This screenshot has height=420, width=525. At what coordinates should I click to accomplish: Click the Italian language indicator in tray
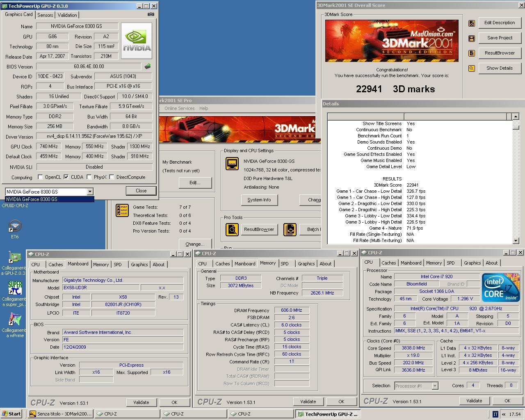coord(495,414)
